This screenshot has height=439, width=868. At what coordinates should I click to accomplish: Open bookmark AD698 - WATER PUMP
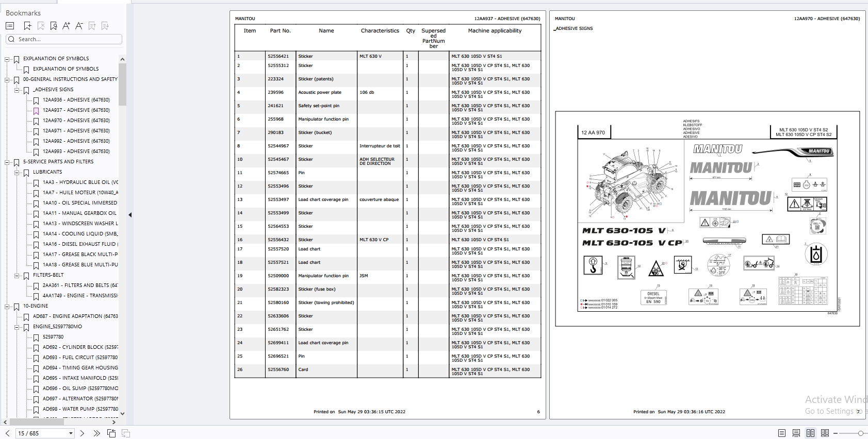(80, 409)
